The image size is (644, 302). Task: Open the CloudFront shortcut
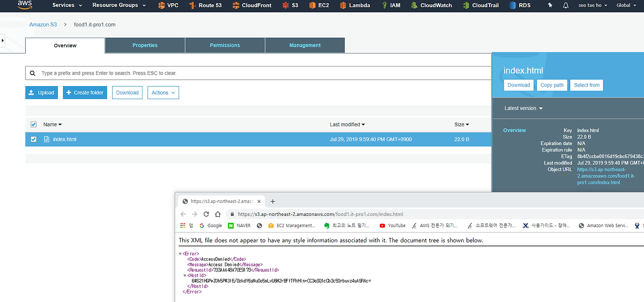[252, 6]
